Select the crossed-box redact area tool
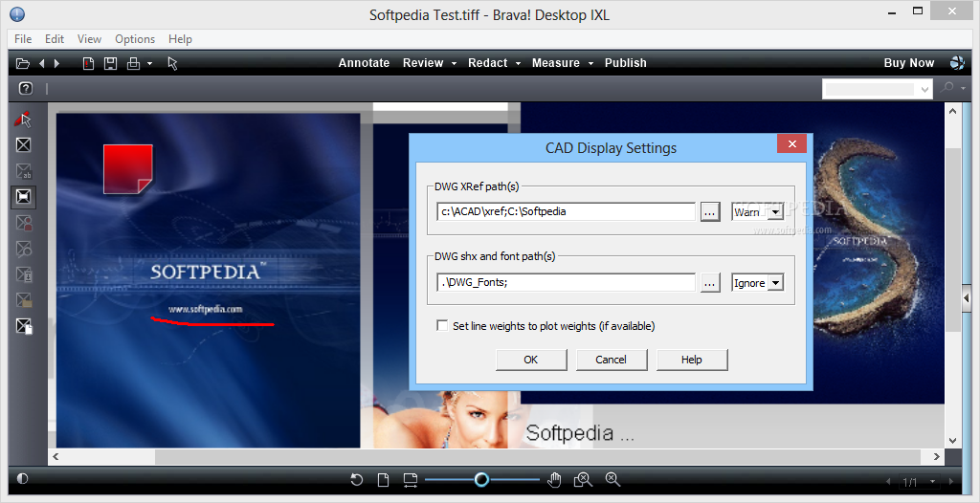This screenshot has width=980, height=503. (x=23, y=145)
